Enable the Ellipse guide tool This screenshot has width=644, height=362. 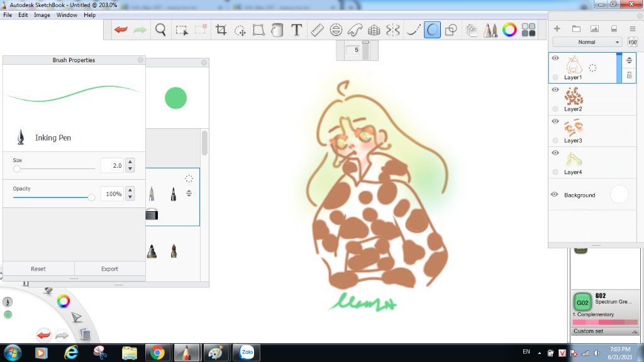coord(336,30)
